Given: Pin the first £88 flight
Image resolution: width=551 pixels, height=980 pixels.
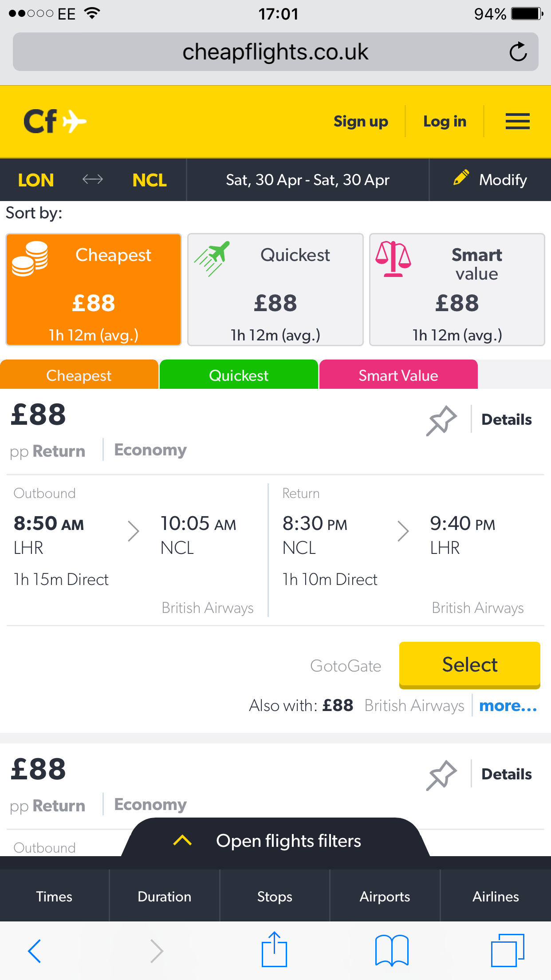Looking at the screenshot, I should coord(441,420).
